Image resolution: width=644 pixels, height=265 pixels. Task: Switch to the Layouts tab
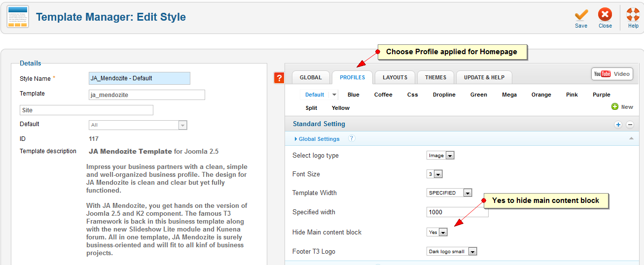click(395, 77)
